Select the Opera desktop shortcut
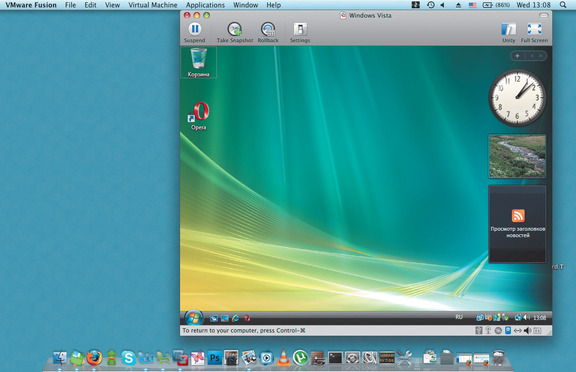Image resolution: width=576 pixels, height=372 pixels. (199, 116)
